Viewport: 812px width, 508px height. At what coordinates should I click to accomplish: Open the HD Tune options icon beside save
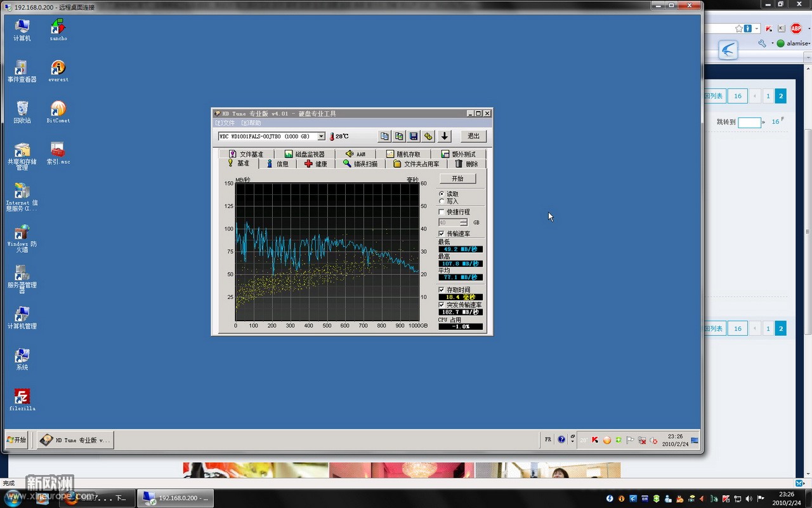428,136
